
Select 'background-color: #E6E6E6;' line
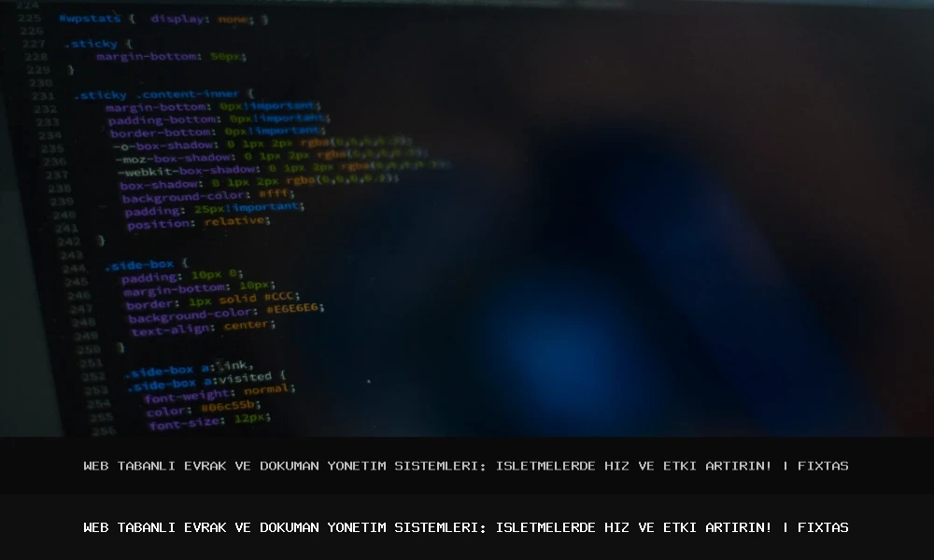tap(226, 312)
